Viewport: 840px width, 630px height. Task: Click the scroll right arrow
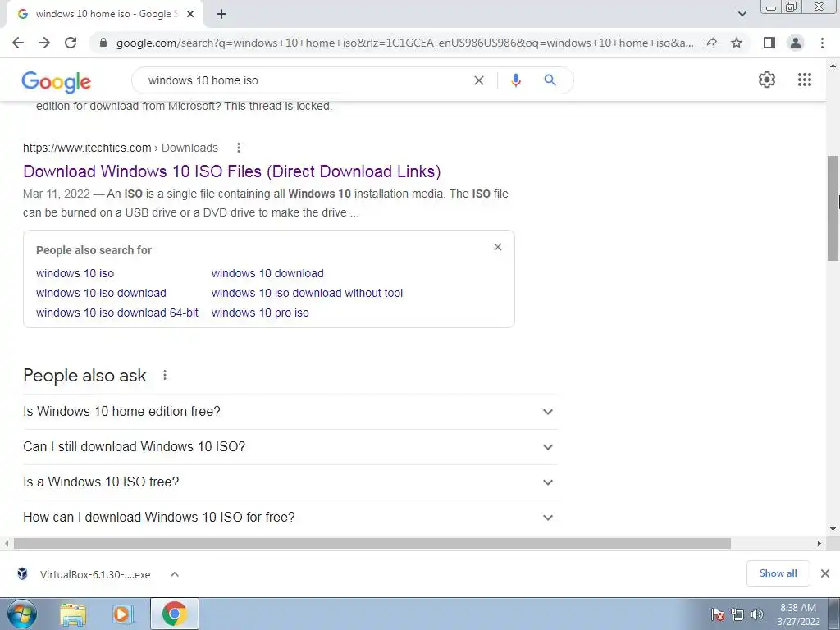pos(819,543)
